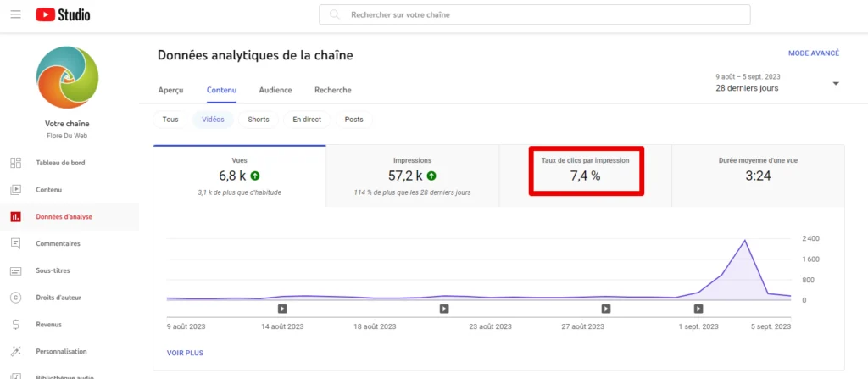Screen dimensions: 868x379
Task: Click the Données analytiques de la chaîne heading
Action: pyautogui.click(x=255, y=55)
